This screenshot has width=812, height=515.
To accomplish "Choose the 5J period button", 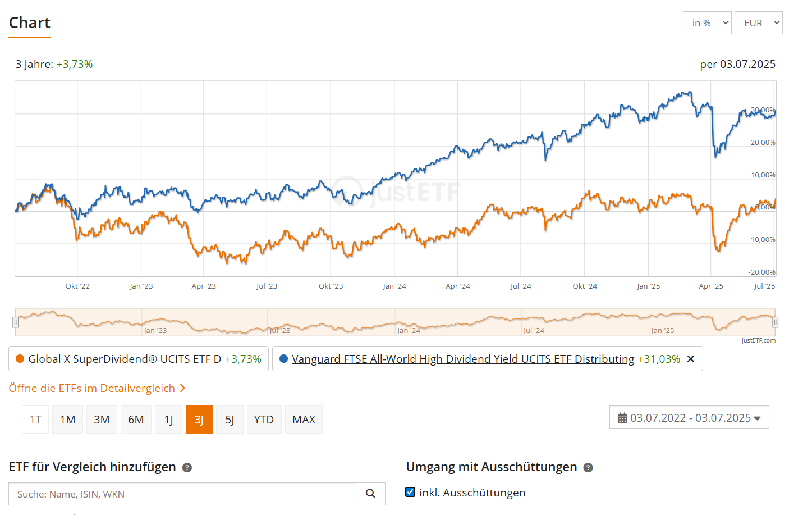I will click(x=230, y=420).
